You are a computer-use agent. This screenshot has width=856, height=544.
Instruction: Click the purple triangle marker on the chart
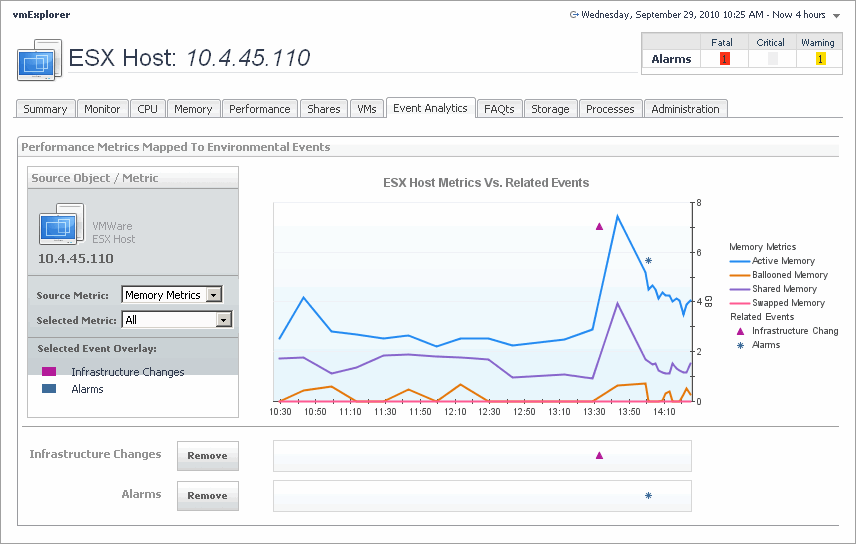point(599,226)
